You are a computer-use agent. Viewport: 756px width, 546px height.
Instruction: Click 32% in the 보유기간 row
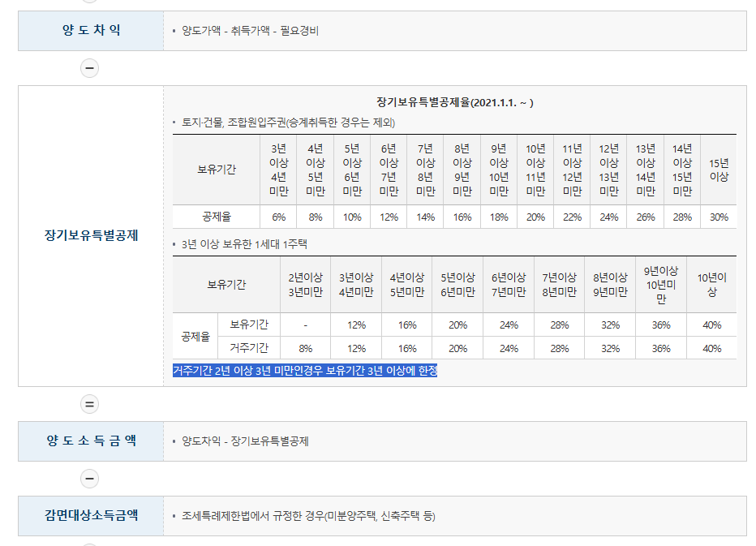[610, 325]
